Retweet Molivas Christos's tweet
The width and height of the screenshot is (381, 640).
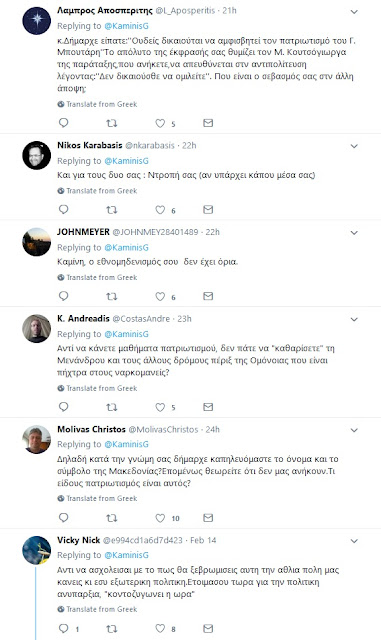[x=111, y=518]
